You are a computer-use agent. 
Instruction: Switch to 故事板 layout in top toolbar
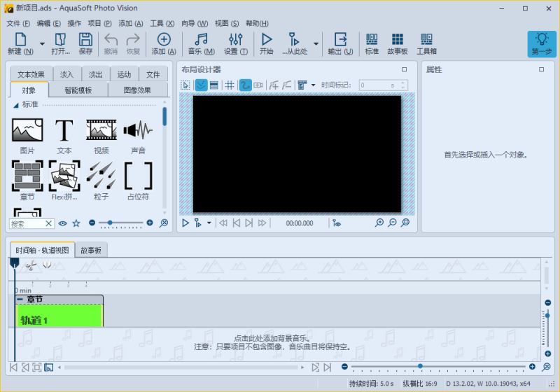click(397, 41)
